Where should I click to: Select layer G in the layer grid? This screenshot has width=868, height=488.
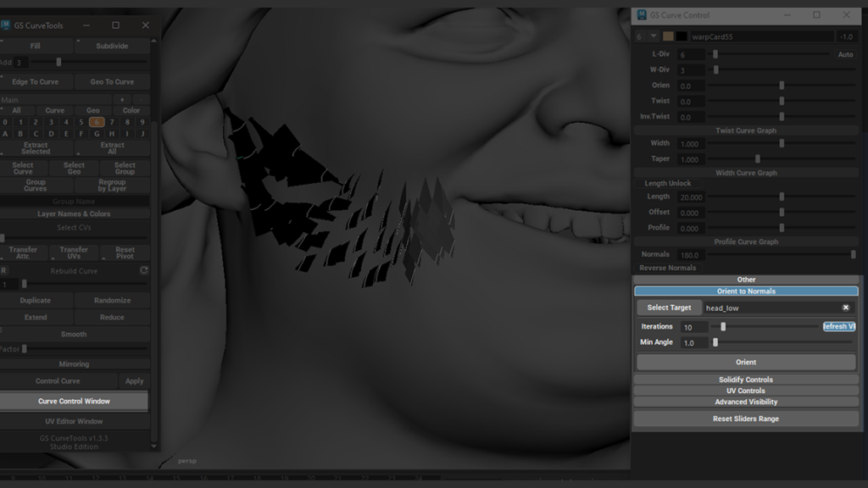pyautogui.click(x=97, y=134)
